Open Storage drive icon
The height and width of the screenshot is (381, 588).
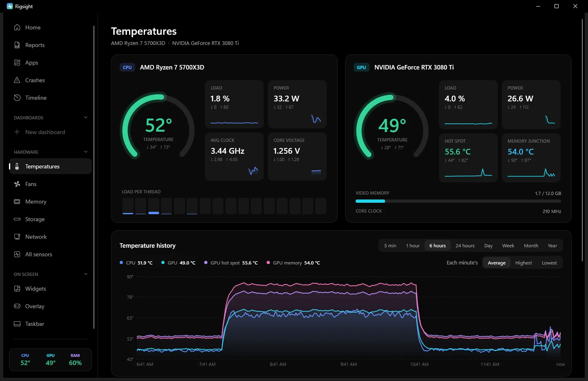(x=17, y=219)
